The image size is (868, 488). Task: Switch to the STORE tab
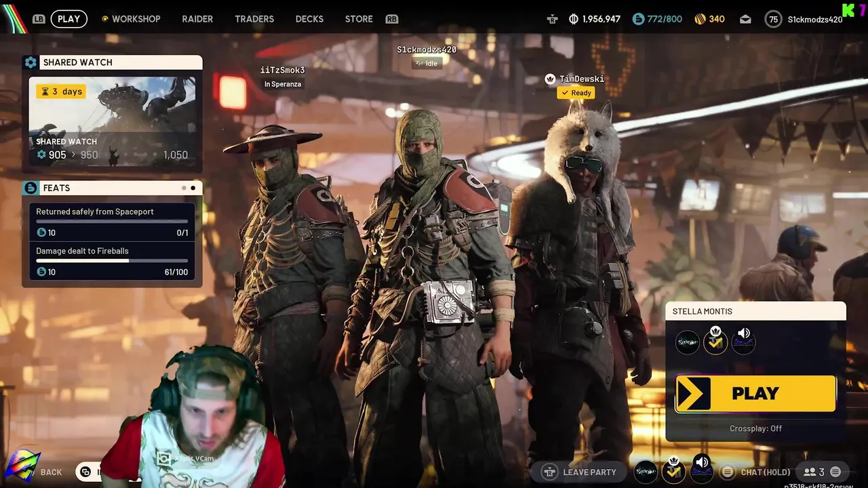coord(359,19)
